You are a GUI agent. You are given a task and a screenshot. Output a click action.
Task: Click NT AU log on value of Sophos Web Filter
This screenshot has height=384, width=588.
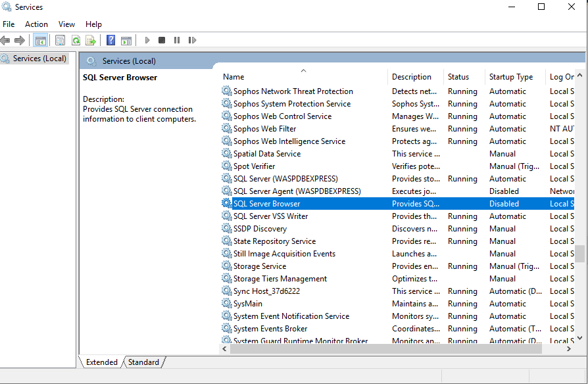pyautogui.click(x=562, y=129)
